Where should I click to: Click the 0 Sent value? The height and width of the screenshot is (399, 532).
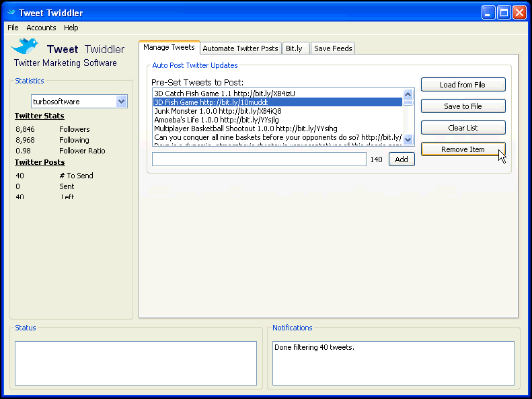pyautogui.click(x=17, y=186)
